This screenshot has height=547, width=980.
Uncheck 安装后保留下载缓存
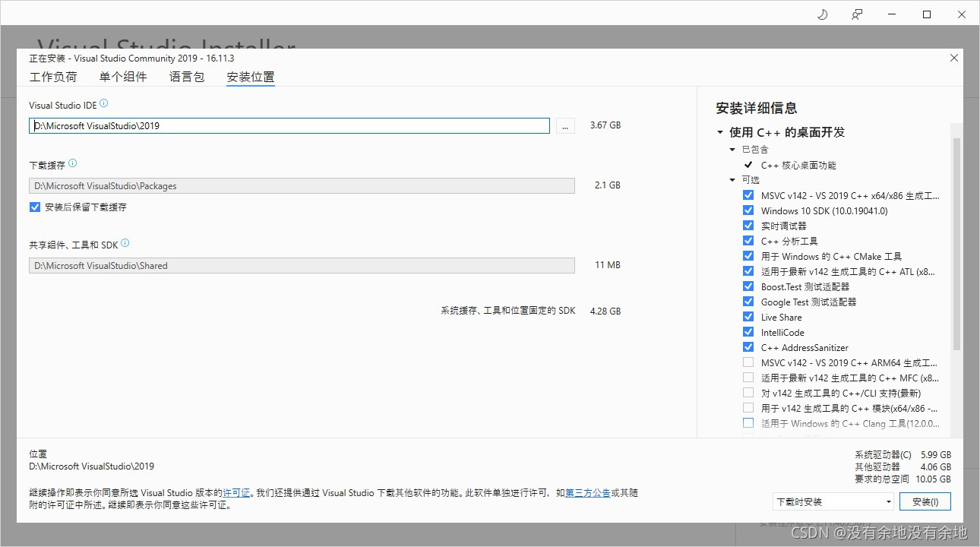coord(35,207)
